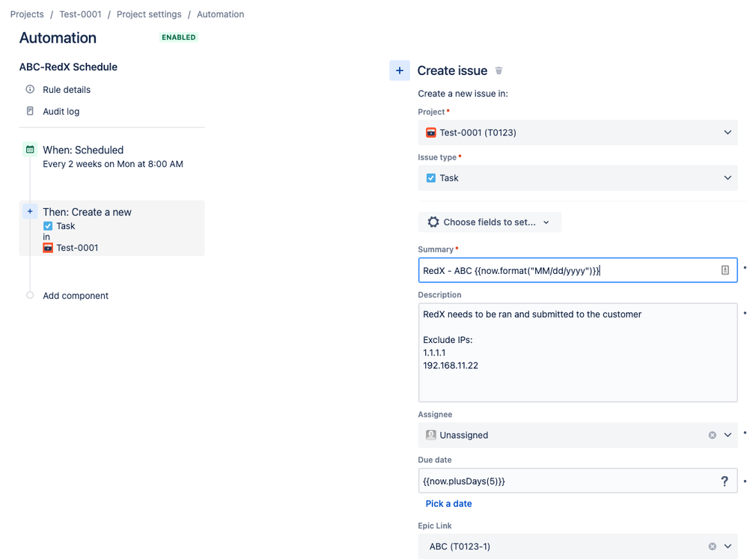Click the ABC-RedX Schedule rule name

coord(68,67)
